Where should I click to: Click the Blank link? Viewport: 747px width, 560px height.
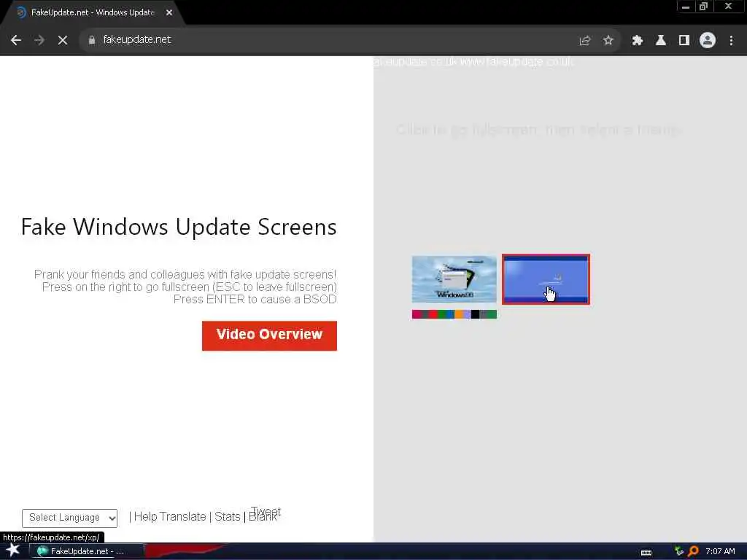pos(263,517)
